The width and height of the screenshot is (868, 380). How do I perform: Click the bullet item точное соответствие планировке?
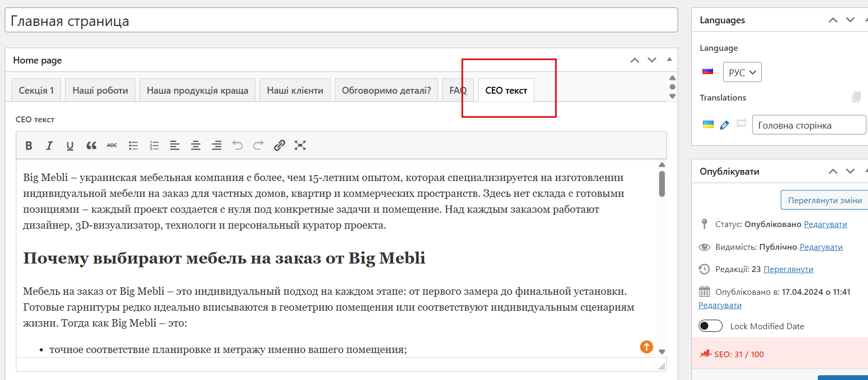(x=228, y=349)
